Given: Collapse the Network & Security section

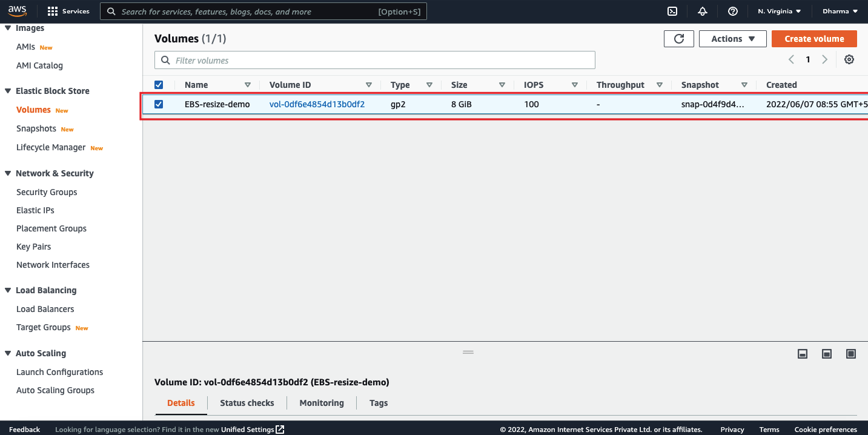Looking at the screenshot, I should click(8, 173).
